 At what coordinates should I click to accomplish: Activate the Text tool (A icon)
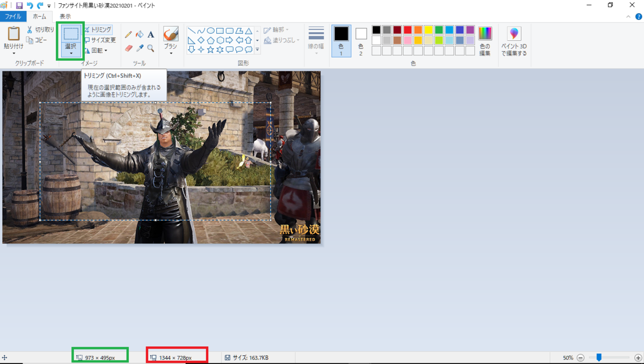coord(151,34)
